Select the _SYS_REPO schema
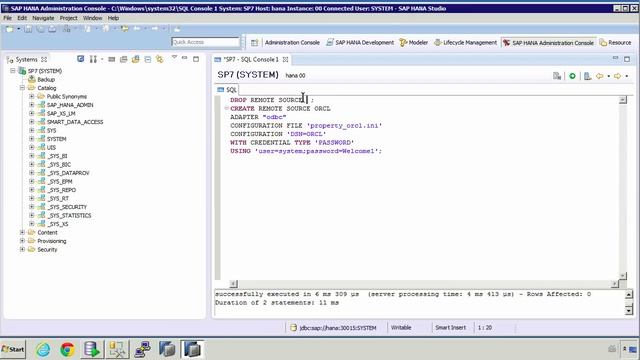The height and width of the screenshot is (360, 640). pos(61,190)
